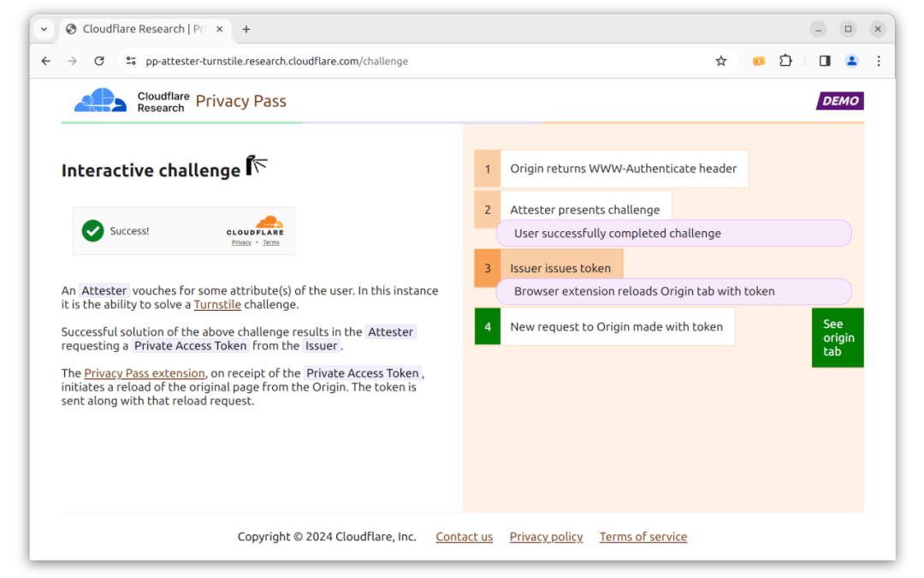Screen dimensions: 924x578
Task: Expand the tab search dropdown arrow
Action: [44, 29]
